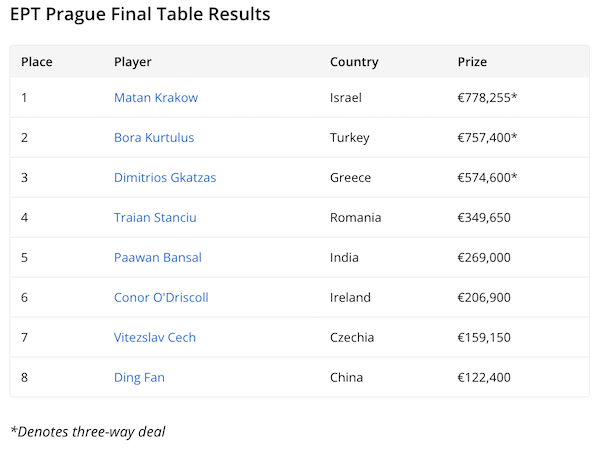This screenshot has height=451, width=600.
Task: Click the Player column header
Action: click(x=133, y=62)
